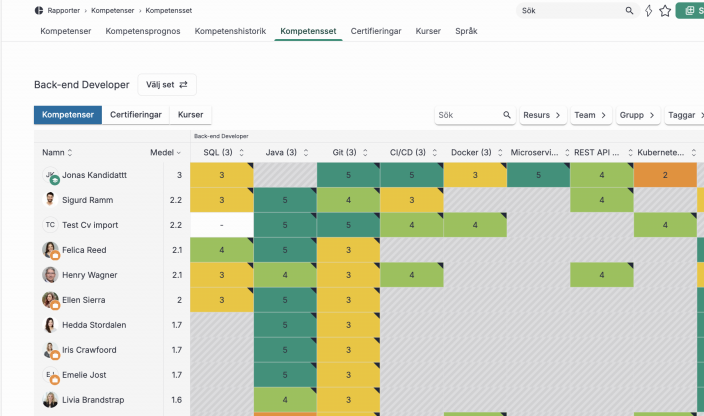Expand the Team filter

tap(590, 116)
